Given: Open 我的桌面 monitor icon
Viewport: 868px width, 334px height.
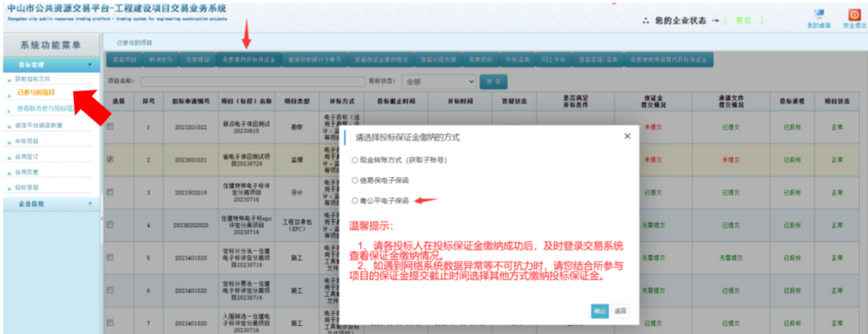Looking at the screenshot, I should click(x=818, y=15).
